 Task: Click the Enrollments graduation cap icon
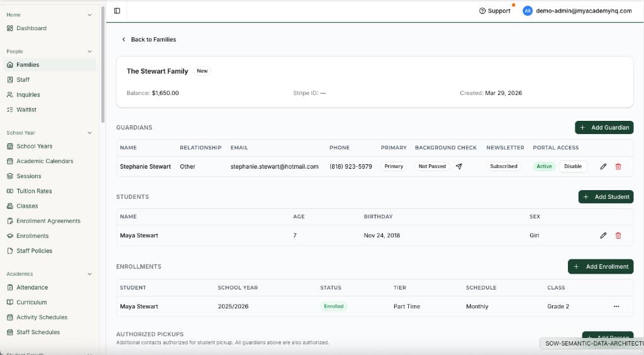10,236
